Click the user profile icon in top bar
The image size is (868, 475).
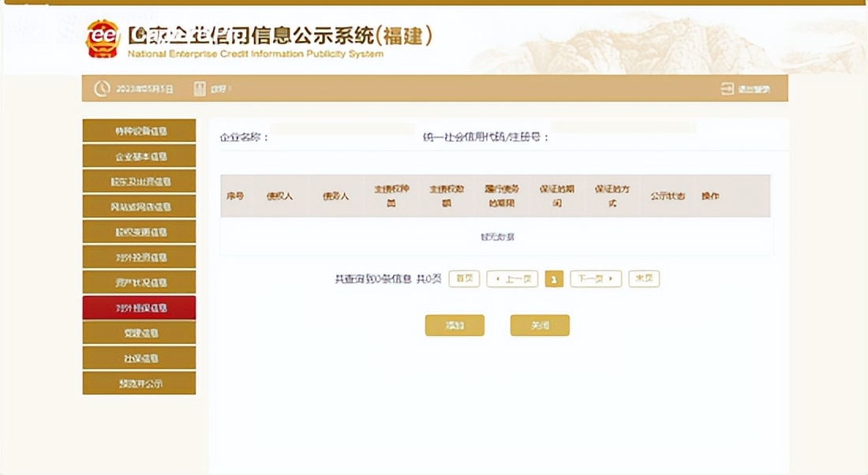(x=200, y=88)
